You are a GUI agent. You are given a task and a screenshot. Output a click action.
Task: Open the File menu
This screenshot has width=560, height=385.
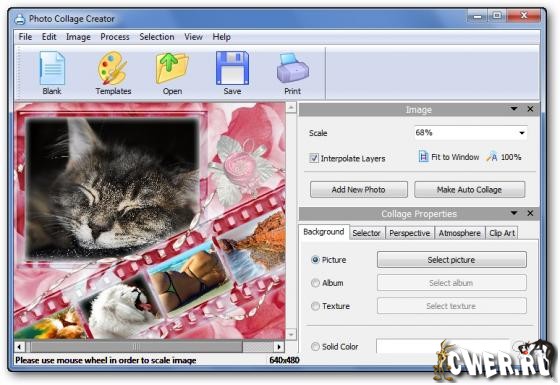(25, 37)
